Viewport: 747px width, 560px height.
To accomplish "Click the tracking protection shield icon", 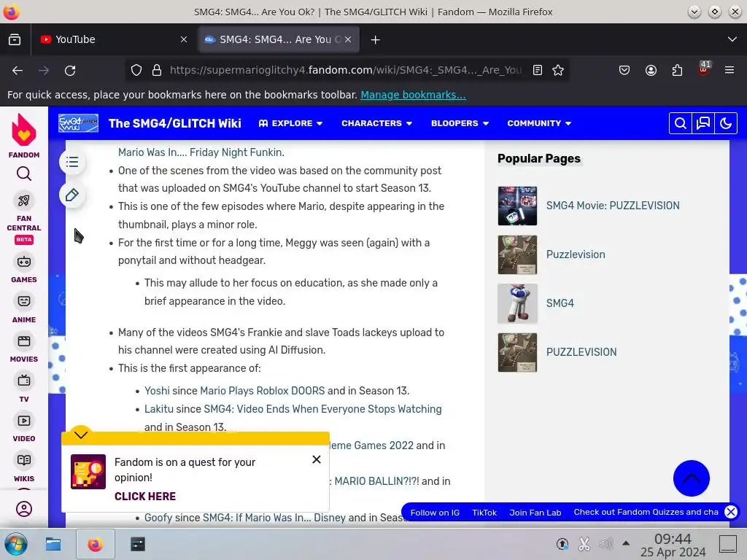I will (136, 71).
